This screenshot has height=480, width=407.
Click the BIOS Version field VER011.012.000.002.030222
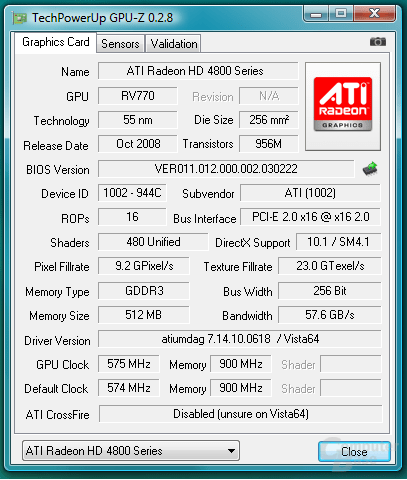(226, 169)
